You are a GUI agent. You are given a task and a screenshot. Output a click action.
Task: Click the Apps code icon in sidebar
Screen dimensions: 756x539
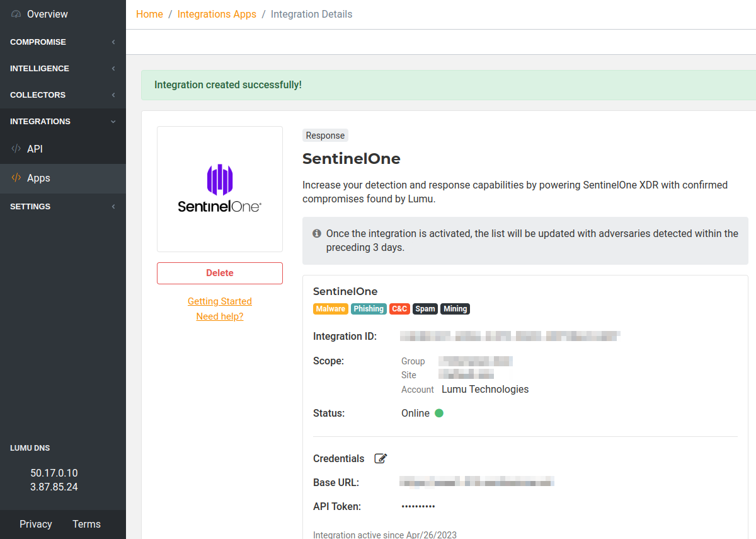tap(16, 178)
